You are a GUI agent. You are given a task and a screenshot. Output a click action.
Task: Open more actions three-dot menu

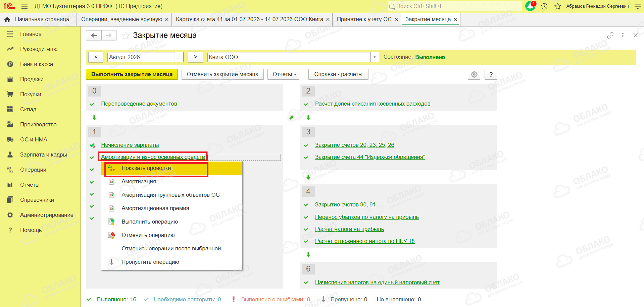point(623,35)
